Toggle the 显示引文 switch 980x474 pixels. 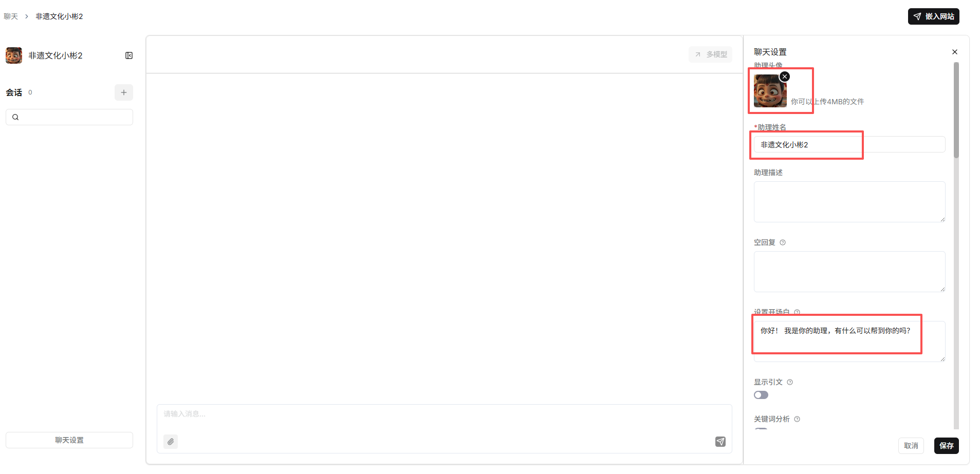pyautogui.click(x=761, y=395)
